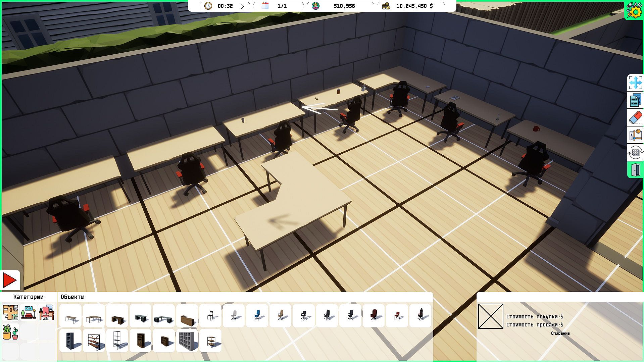The width and height of the screenshot is (644, 362).
Task: Select the white office chair object
Action: click(234, 316)
